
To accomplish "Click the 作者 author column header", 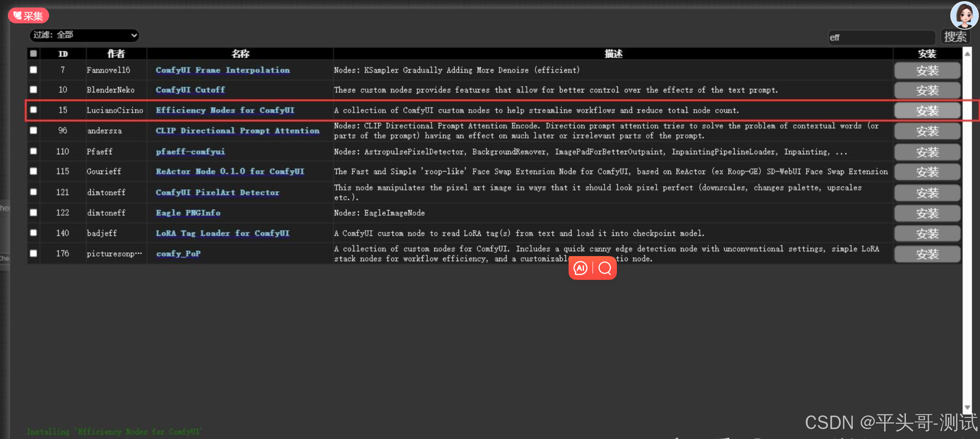I will (116, 54).
